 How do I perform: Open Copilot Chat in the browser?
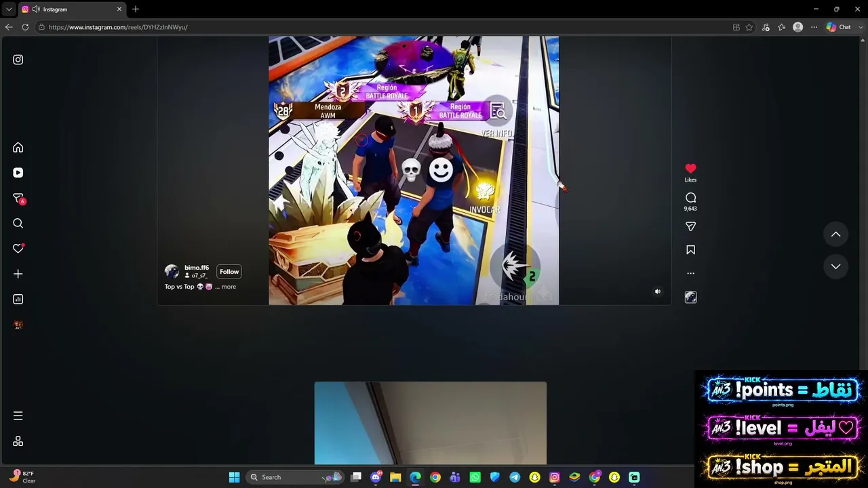click(839, 27)
